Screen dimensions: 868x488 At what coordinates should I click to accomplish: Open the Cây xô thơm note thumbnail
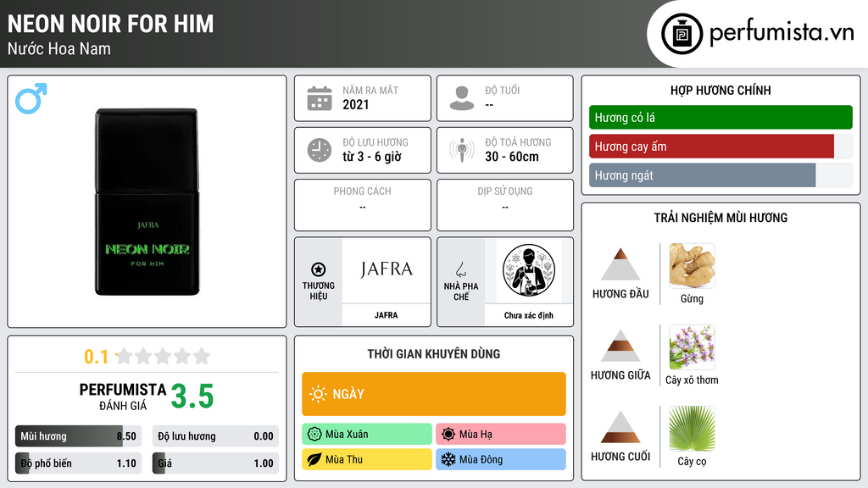pyautogui.click(x=692, y=347)
